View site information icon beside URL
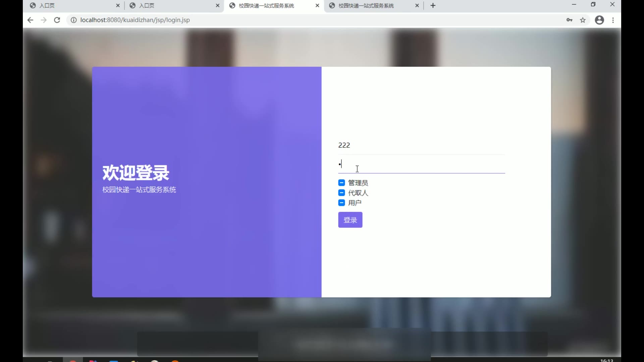Image resolution: width=644 pixels, height=362 pixels. pos(73,20)
